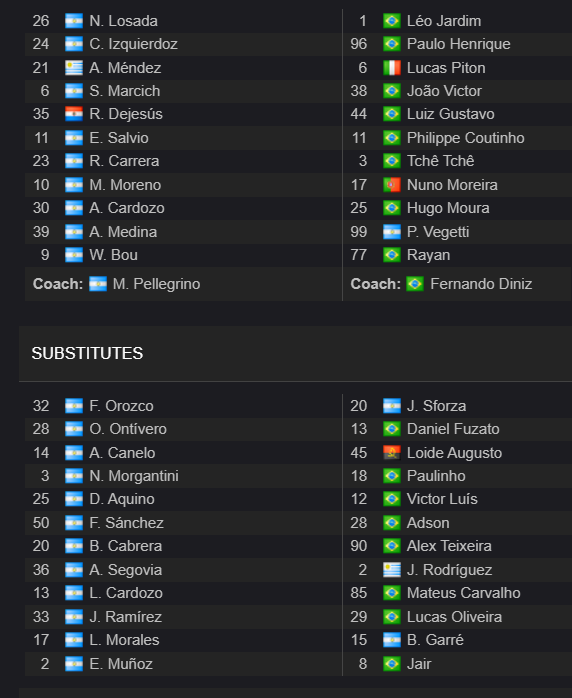Viewport: 572px width, 698px height.
Task: Click the Uruguay flag beside A. Méndez
Action: click(x=74, y=68)
